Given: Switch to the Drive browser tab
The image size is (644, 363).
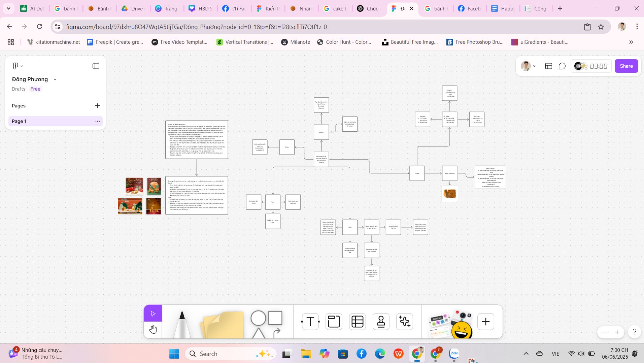Looking at the screenshot, I should (133, 8).
